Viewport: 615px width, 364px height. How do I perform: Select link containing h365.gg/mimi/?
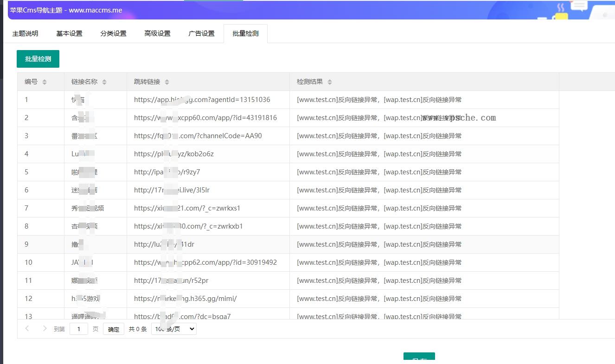point(186,299)
